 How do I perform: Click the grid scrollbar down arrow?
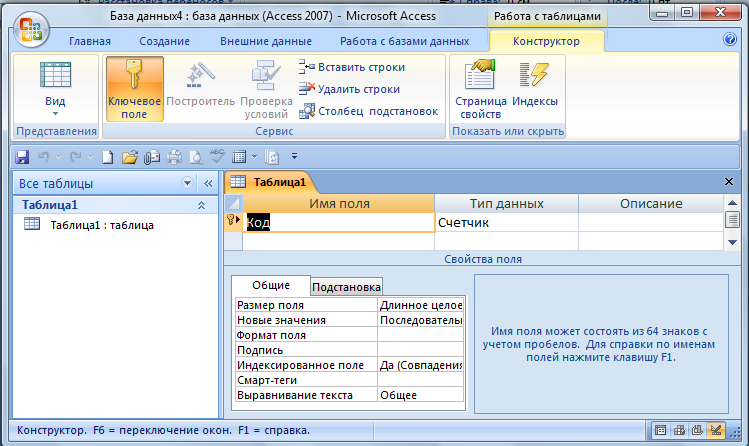[x=732, y=243]
